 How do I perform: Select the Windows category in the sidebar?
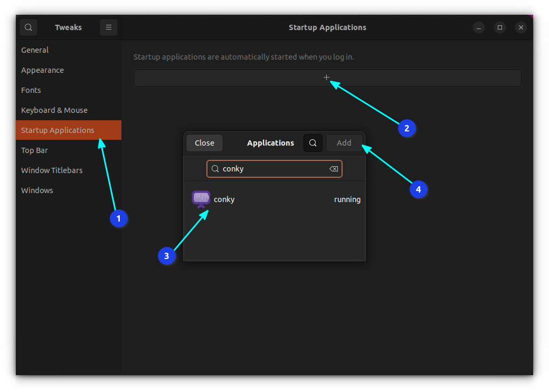(37, 190)
